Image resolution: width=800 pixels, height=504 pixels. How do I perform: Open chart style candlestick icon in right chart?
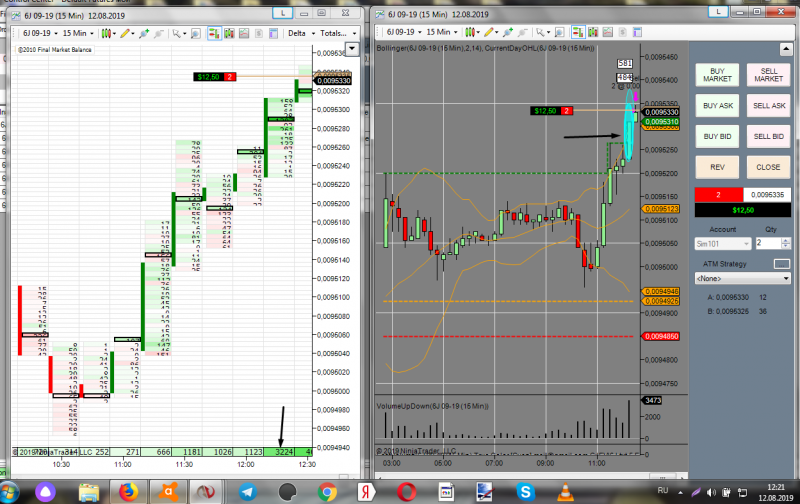[x=470, y=33]
